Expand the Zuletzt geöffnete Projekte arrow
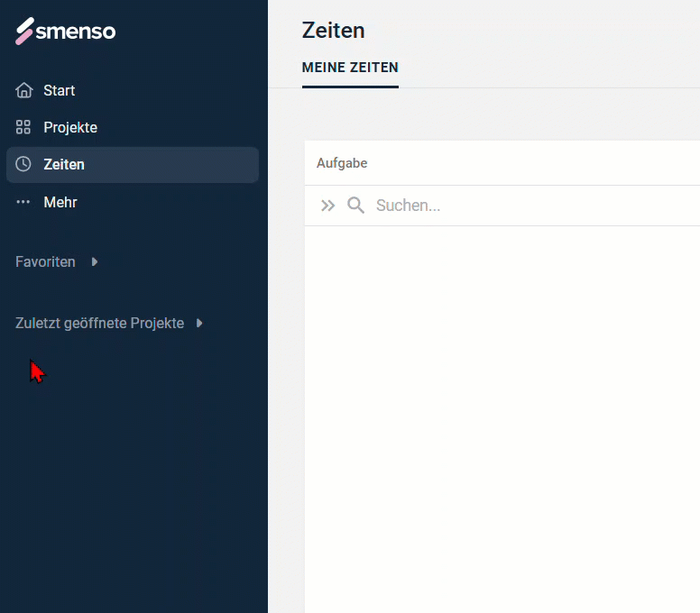The image size is (700, 613). tap(199, 323)
